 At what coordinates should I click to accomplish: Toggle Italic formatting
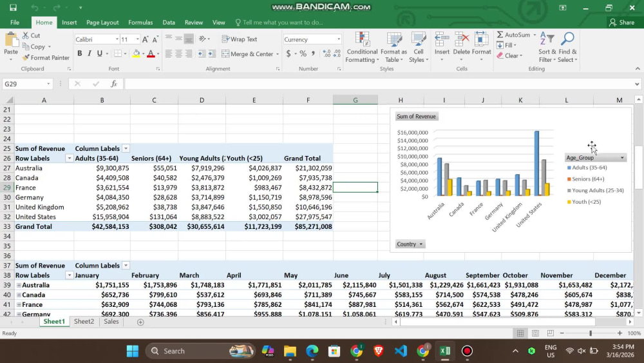click(90, 54)
